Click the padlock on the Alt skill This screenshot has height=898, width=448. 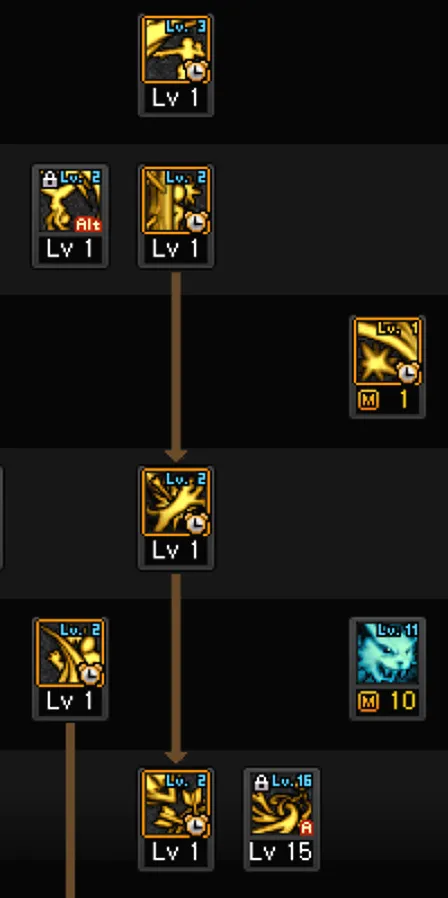point(49,179)
